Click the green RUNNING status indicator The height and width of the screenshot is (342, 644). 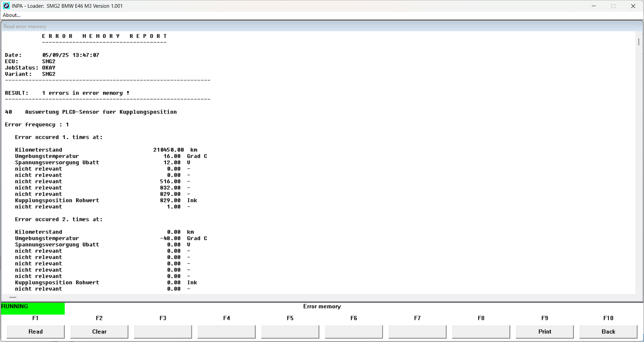[x=33, y=309]
